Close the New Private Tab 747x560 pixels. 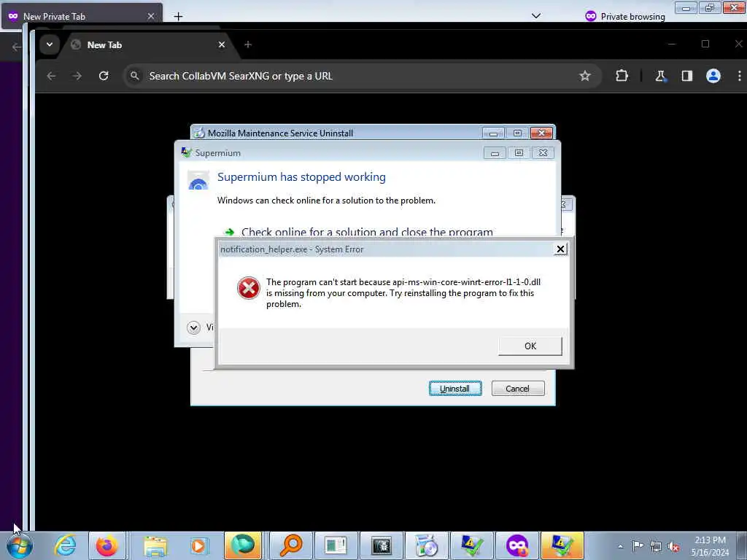coord(151,17)
